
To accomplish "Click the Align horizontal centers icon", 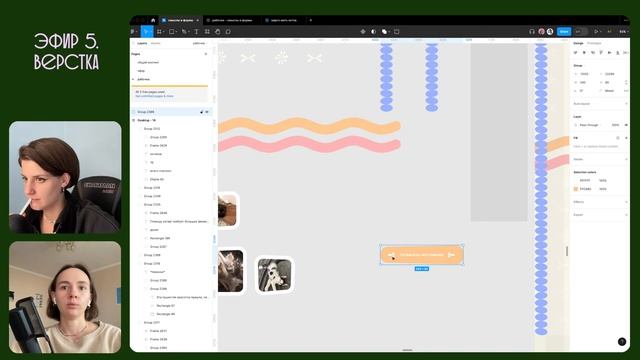I will [584, 53].
